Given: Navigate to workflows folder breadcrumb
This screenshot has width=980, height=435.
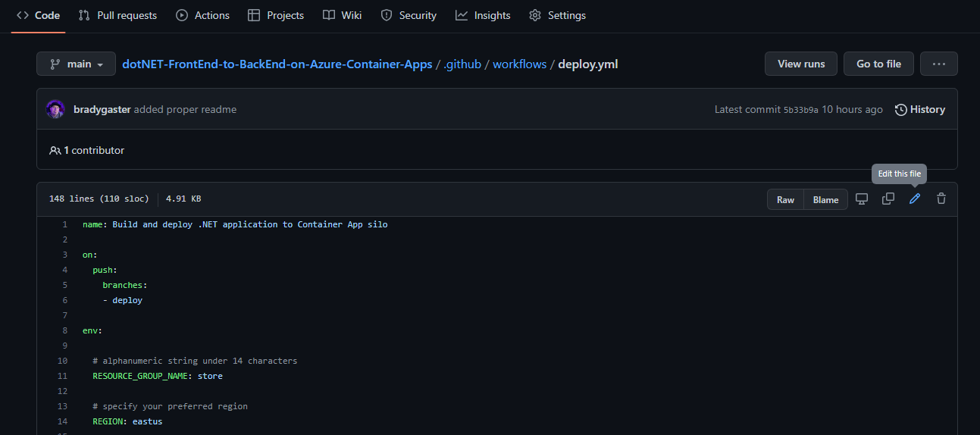Looking at the screenshot, I should 519,64.
